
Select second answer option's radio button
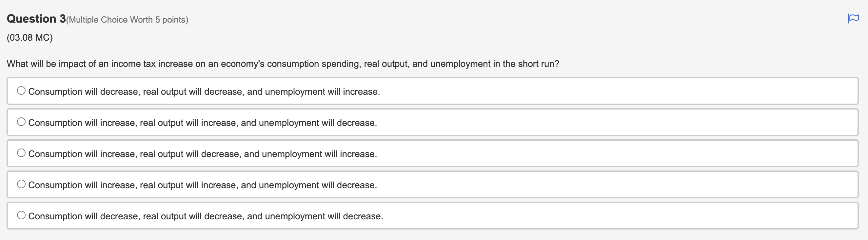coord(21,121)
